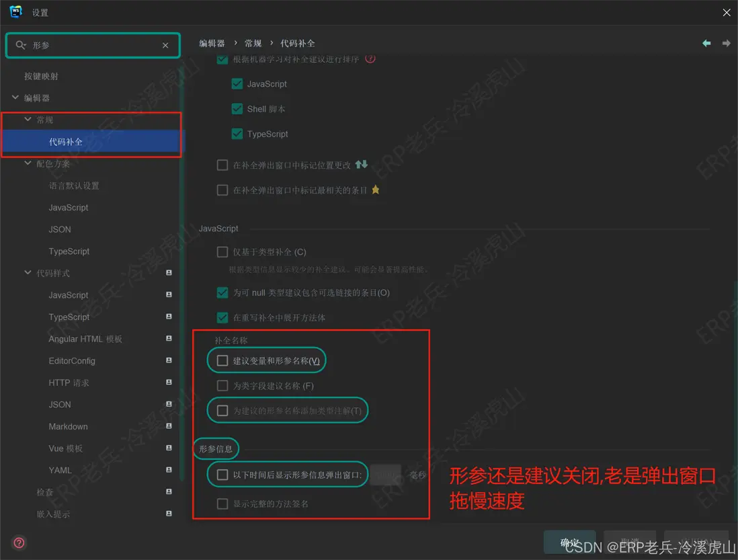Click the 常规 breadcrumb item

point(253,42)
